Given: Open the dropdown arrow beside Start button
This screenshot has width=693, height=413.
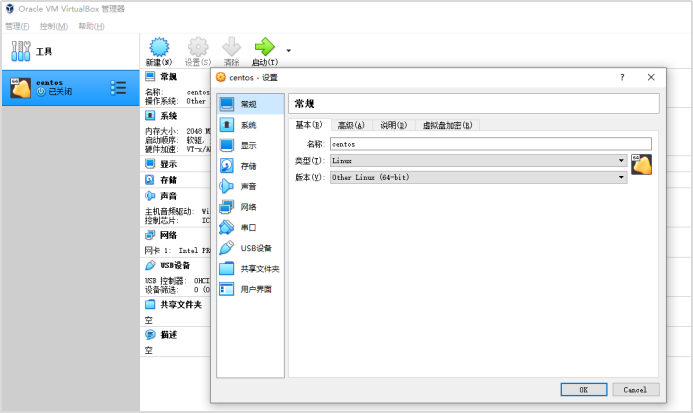Looking at the screenshot, I should [x=289, y=51].
